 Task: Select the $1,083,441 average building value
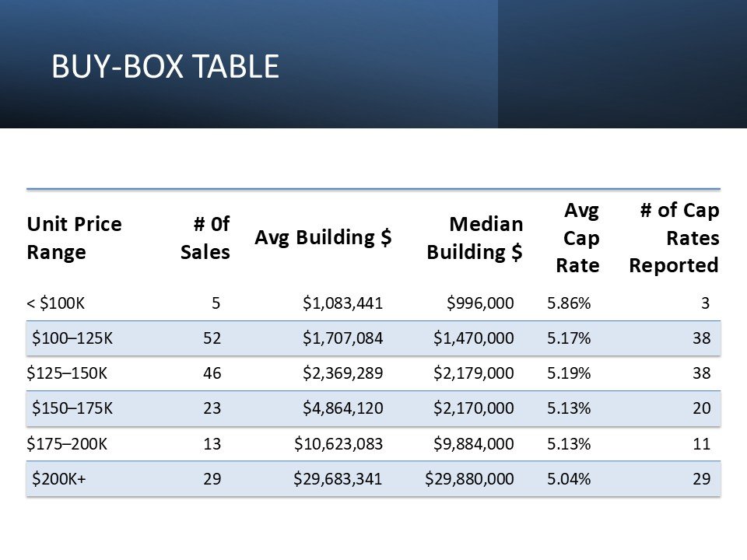(343, 303)
